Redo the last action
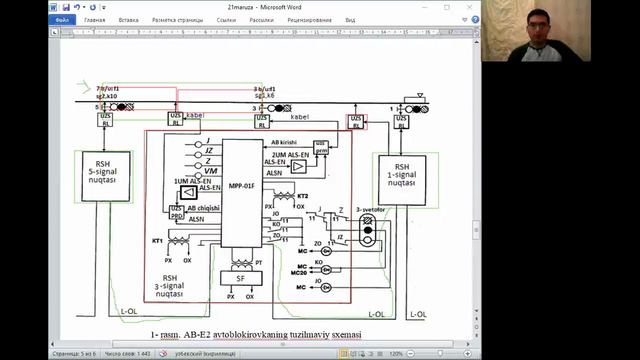The width and height of the screenshot is (640, 360). 93,7
